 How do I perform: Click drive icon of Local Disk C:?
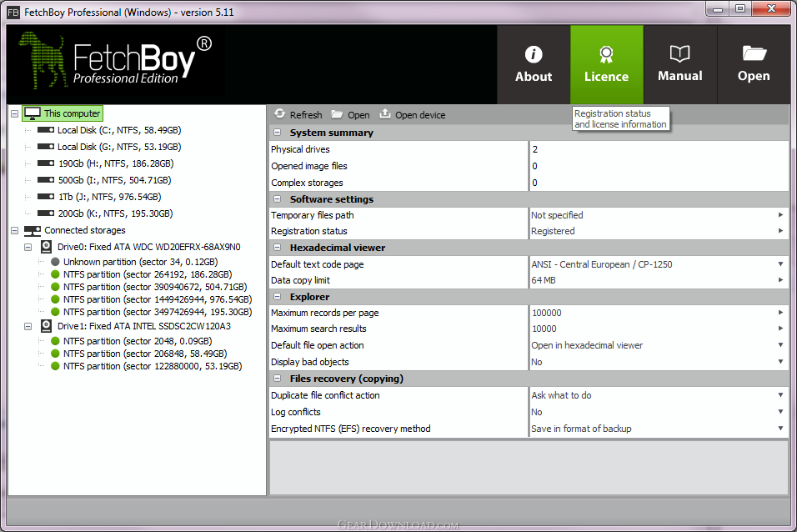[46, 130]
